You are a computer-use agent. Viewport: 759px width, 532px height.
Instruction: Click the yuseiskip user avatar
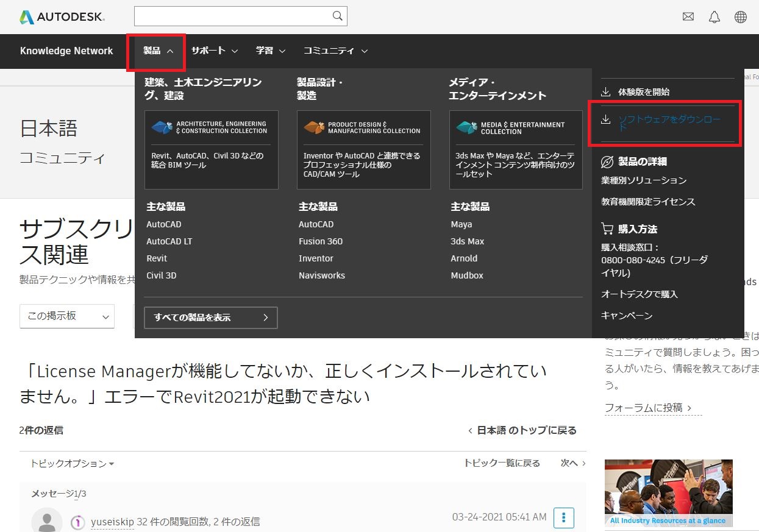pos(47,521)
